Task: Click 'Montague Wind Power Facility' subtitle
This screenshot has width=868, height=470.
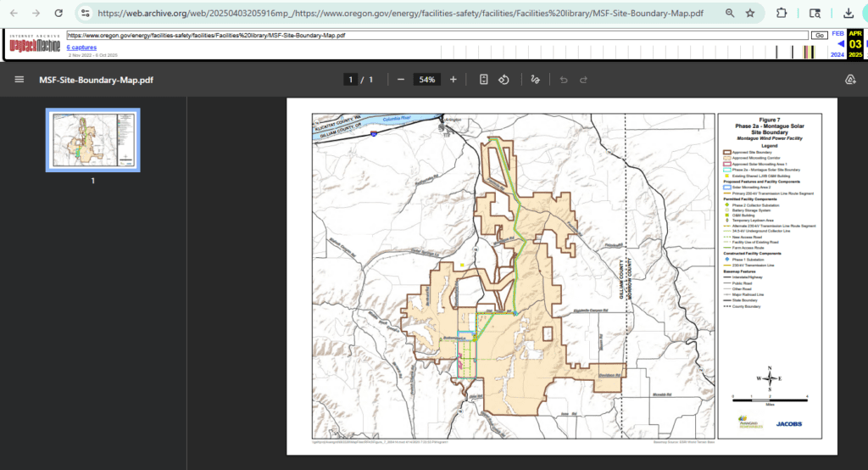Action: tap(770, 138)
